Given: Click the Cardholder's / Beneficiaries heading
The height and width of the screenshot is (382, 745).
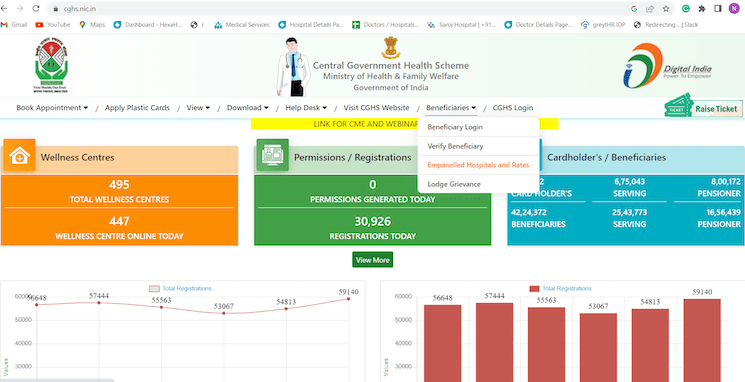Looking at the screenshot, I should click(x=607, y=157).
